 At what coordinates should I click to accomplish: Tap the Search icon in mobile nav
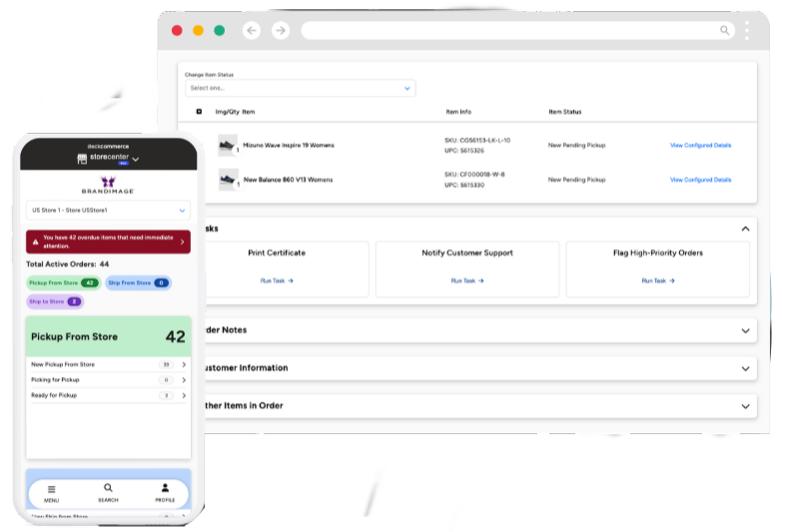click(108, 489)
